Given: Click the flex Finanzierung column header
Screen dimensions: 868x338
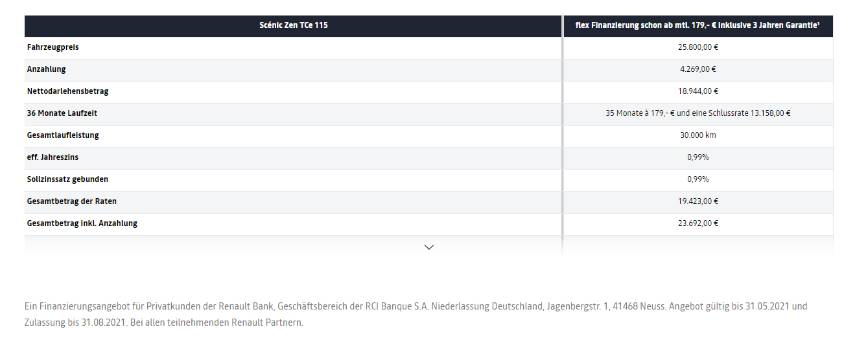Looking at the screenshot, I should [698, 25].
